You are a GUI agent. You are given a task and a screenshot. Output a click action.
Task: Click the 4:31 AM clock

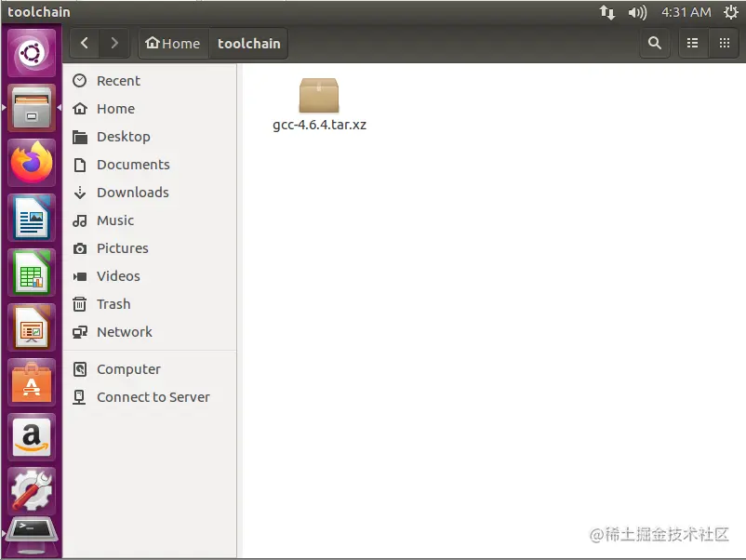pos(686,12)
